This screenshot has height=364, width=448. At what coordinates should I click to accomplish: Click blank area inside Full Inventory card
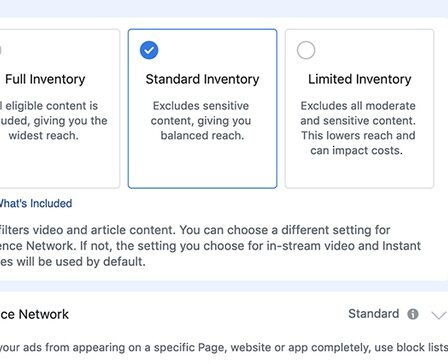click(57, 167)
